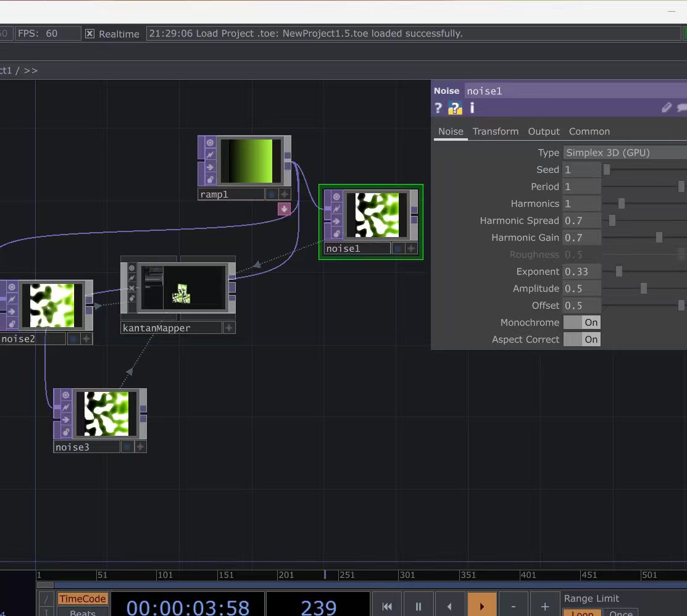Click the operator info icon beside the help icons
The width and height of the screenshot is (687, 616).
pyautogui.click(x=471, y=107)
